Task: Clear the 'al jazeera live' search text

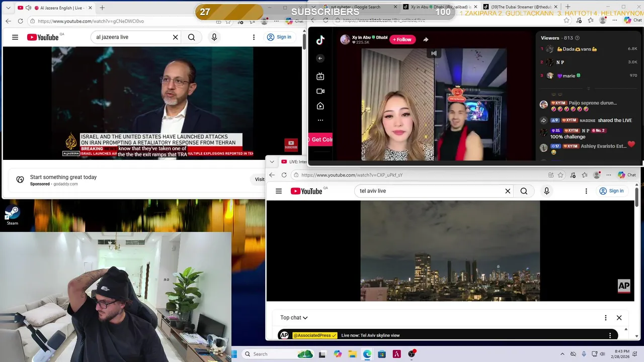Action: 175,37
